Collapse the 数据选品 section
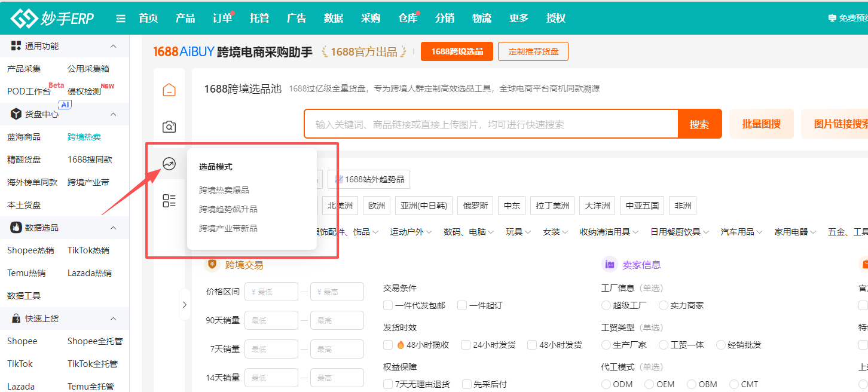Screen dimensions: 868x392 (x=113, y=228)
